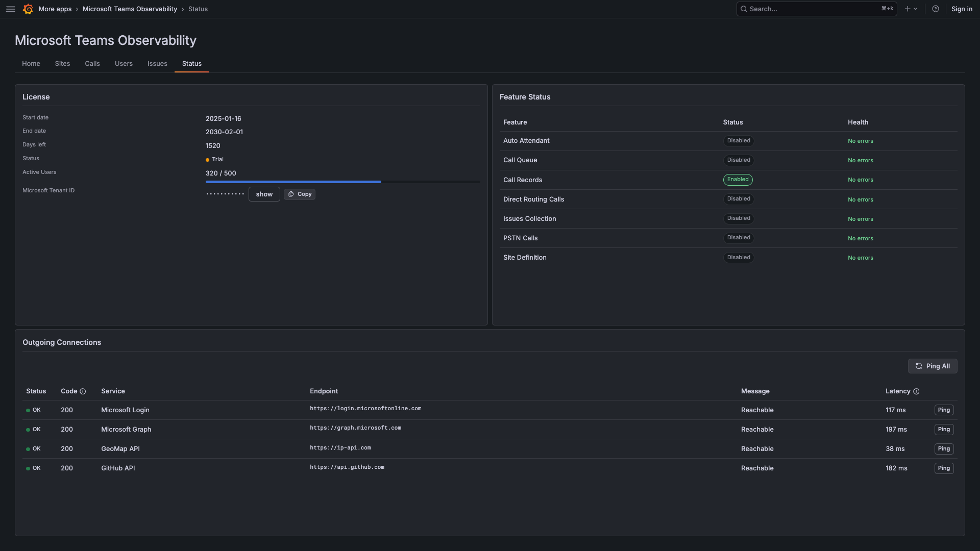Click Disabled badge for Auto Attendant
This screenshot has height=551, width=980.
coord(739,141)
